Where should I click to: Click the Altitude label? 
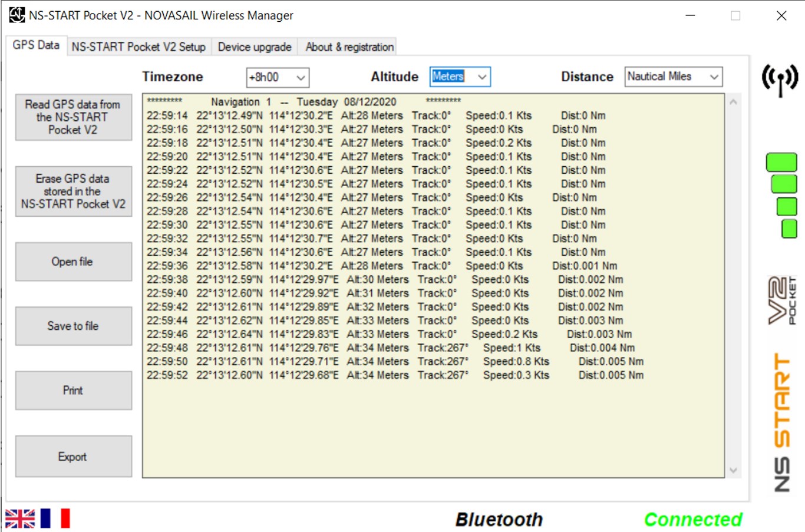pos(394,77)
